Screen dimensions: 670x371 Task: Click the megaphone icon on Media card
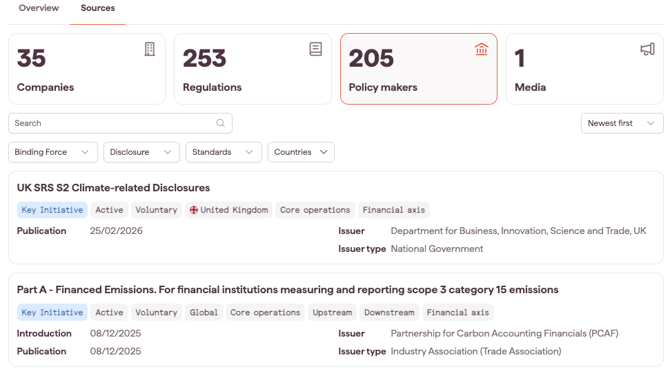647,49
